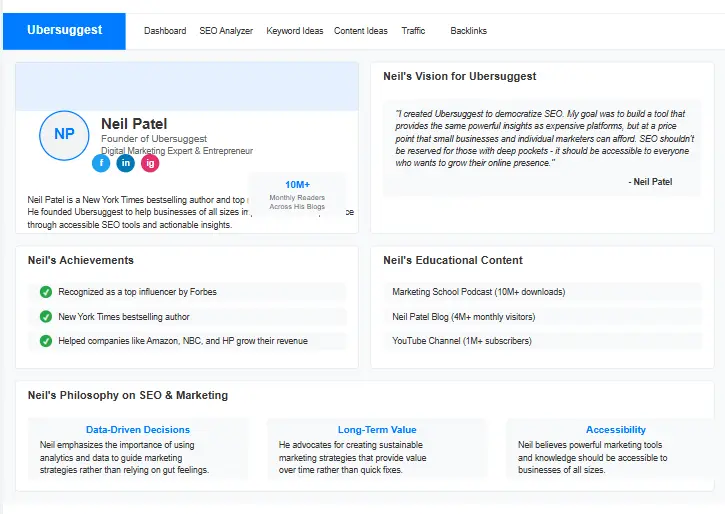This screenshot has width=725, height=514.
Task: Click the 10M+ monthly readers stat
Action: click(297, 195)
